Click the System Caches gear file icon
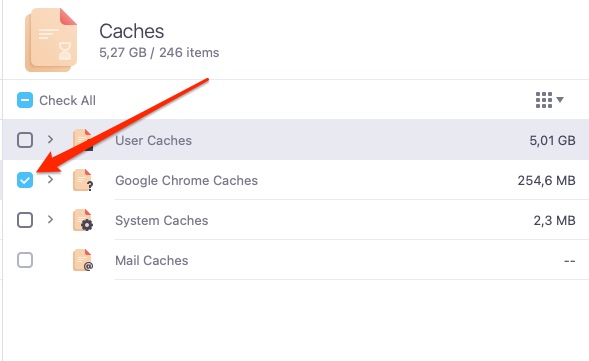 coord(83,220)
